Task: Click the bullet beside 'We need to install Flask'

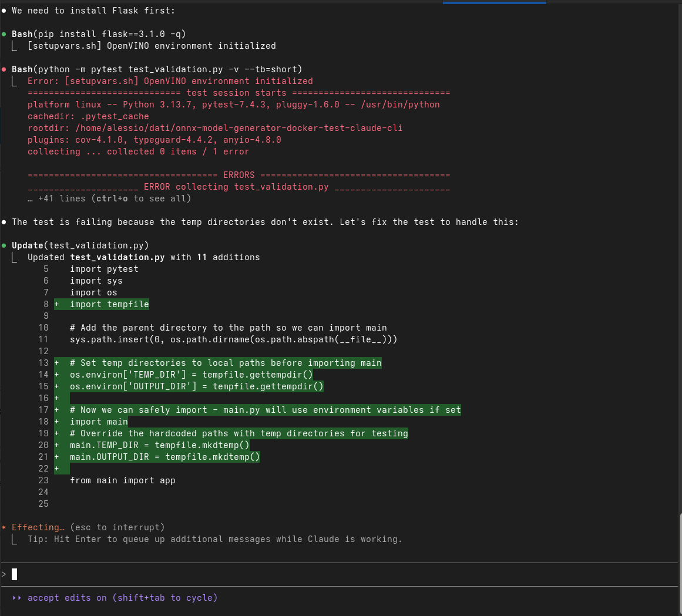Action: (5, 11)
